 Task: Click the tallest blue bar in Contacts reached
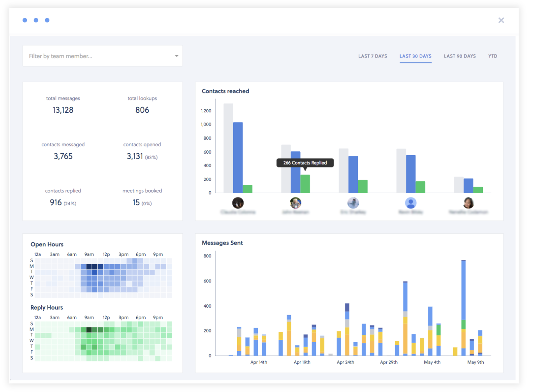[x=238, y=157]
